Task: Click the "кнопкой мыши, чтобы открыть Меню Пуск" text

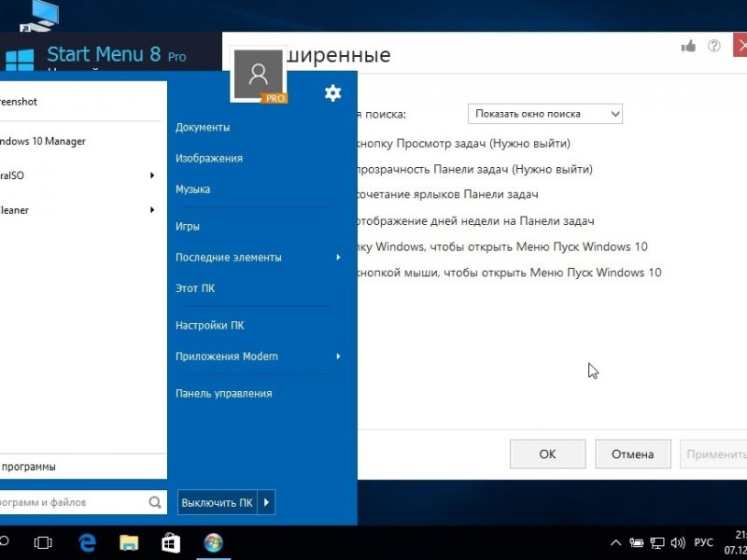Action: point(509,273)
